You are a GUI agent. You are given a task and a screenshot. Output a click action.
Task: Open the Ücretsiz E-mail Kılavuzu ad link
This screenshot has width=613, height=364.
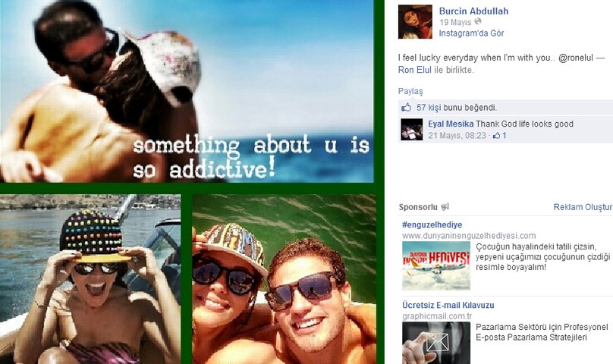448,305
